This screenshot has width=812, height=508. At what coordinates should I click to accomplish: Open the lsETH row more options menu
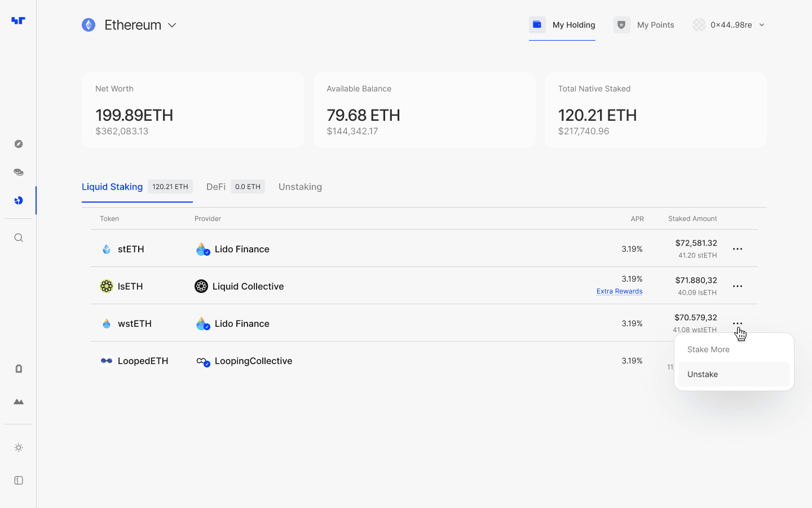738,286
